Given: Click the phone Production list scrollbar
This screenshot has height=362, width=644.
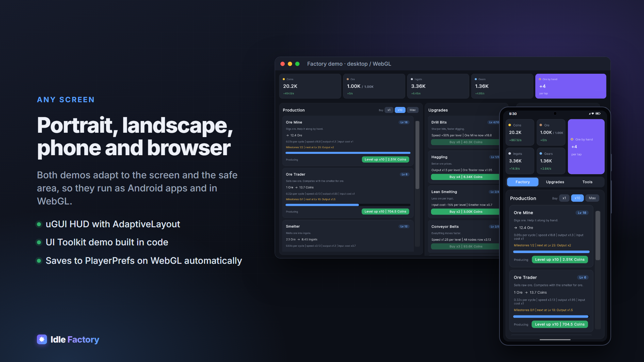Looking at the screenshot, I should coord(598,236).
